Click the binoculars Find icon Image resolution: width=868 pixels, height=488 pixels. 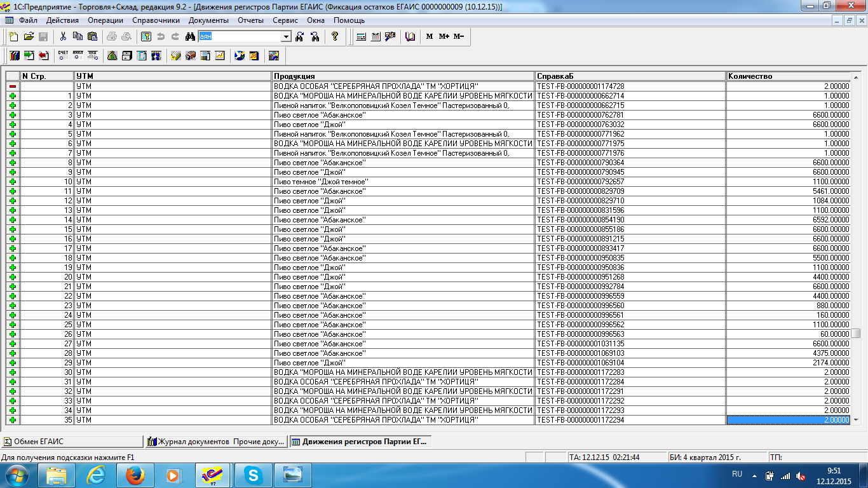pos(190,37)
